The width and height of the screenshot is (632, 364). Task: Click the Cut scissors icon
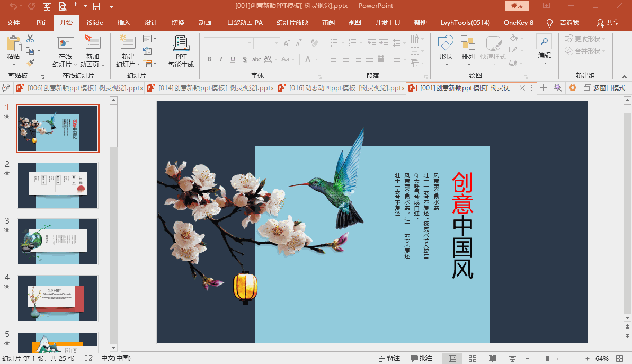(30, 39)
